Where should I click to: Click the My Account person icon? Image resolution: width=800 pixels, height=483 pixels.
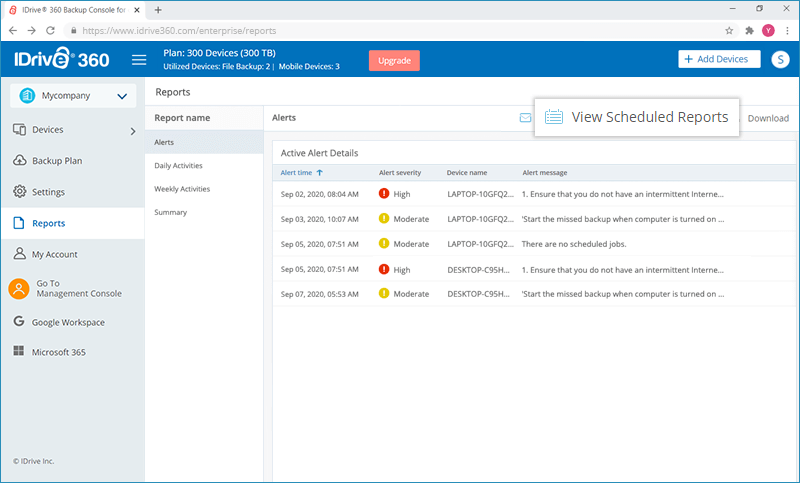[x=19, y=253]
